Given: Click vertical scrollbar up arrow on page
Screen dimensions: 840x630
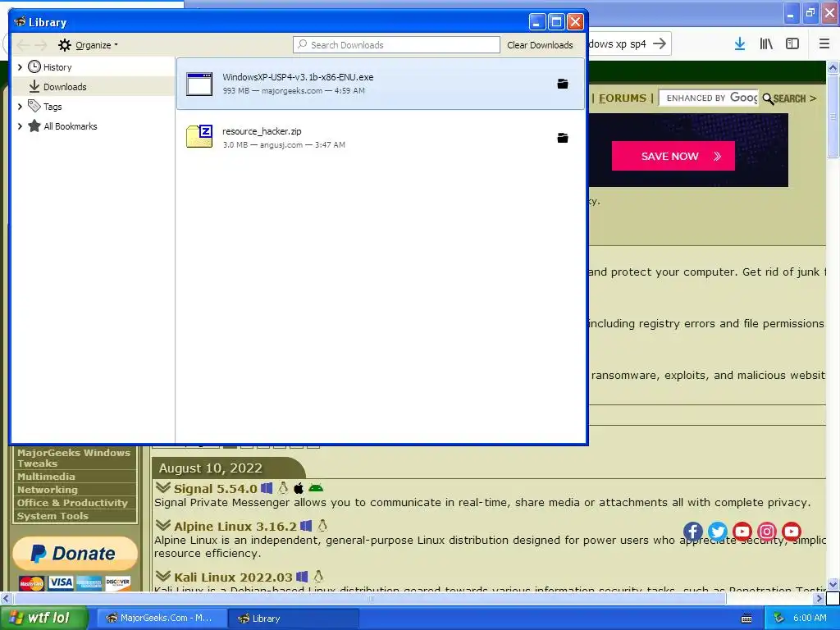Looking at the screenshot, I should 833,67.
